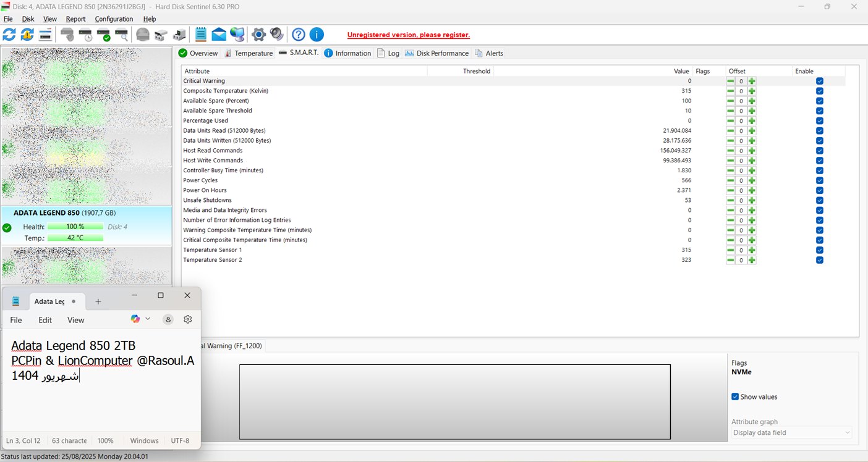868x462 pixels.
Task: Uncheck Enable for Power On Hours row
Action: (819, 190)
